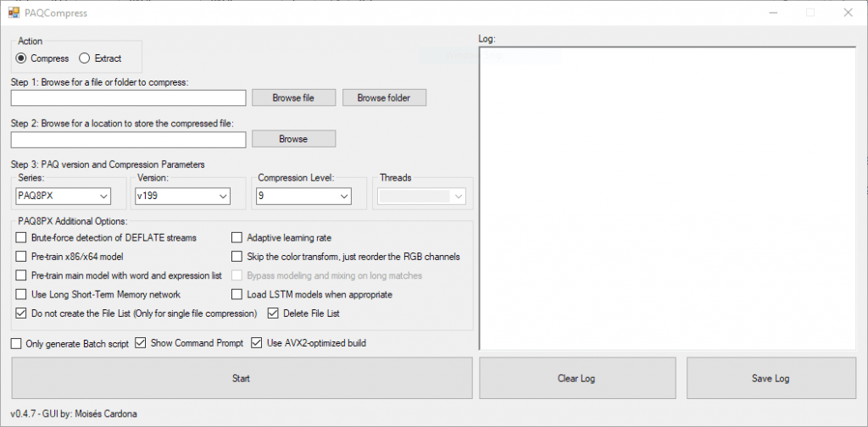Click the Step 1 file path input field
This screenshot has width=868, height=427.
[x=129, y=98]
